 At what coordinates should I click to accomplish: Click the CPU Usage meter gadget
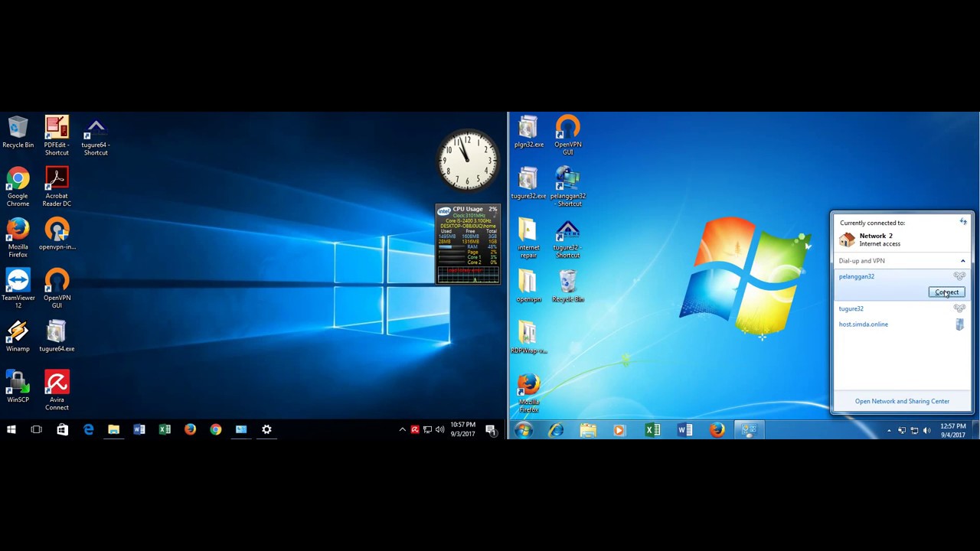(x=468, y=243)
